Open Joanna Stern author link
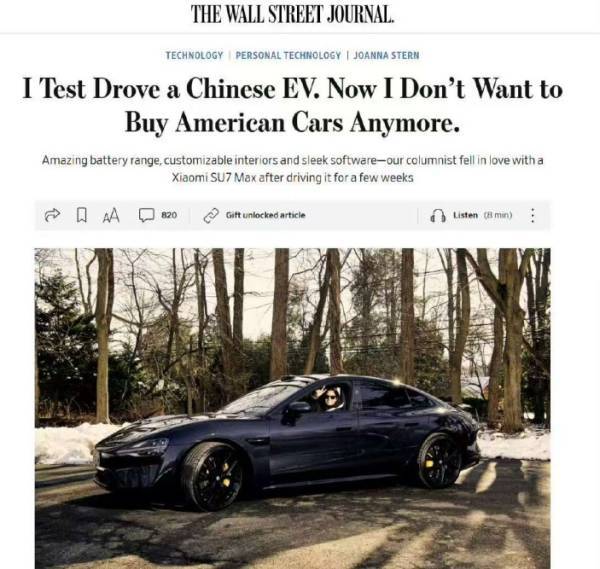Viewport: 600px width, 569px height. [x=386, y=55]
